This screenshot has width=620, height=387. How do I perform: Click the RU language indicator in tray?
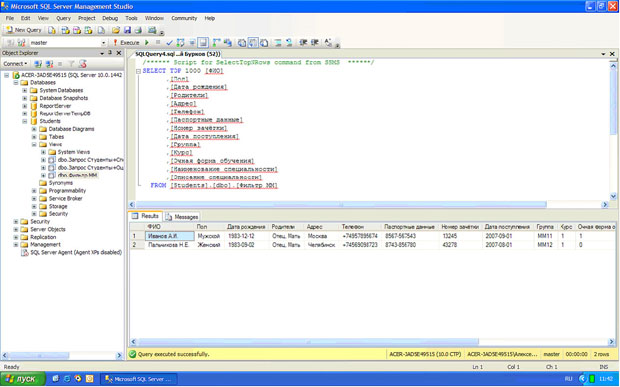pyautogui.click(x=568, y=379)
